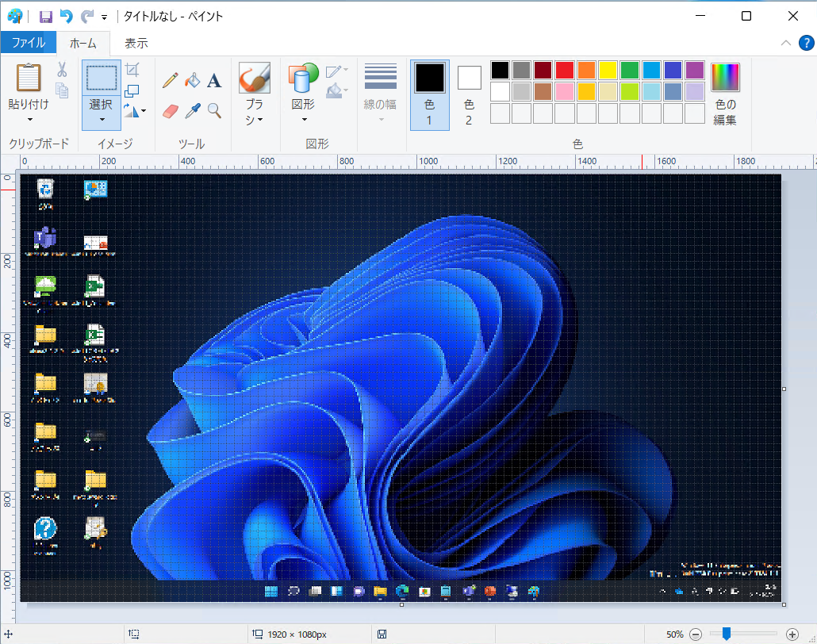Undo the last action
The height and width of the screenshot is (644, 817).
coord(66,17)
